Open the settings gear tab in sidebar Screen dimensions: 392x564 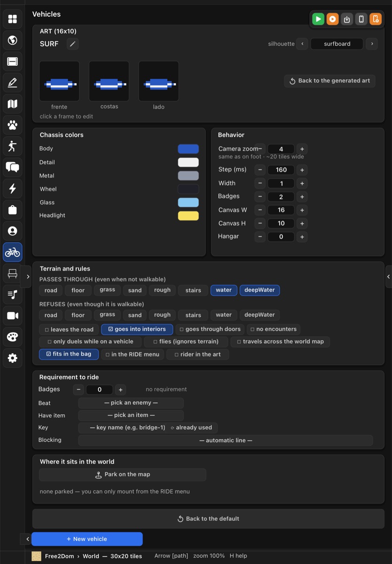tap(13, 358)
